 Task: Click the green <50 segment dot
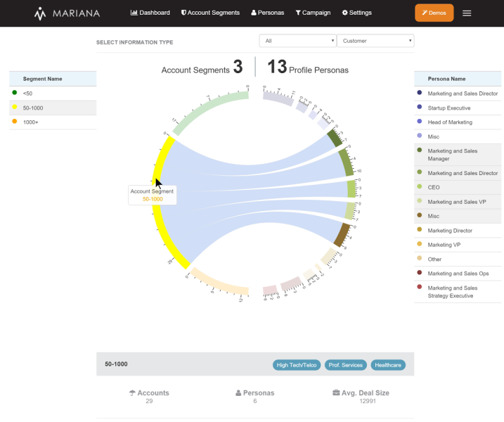click(15, 93)
